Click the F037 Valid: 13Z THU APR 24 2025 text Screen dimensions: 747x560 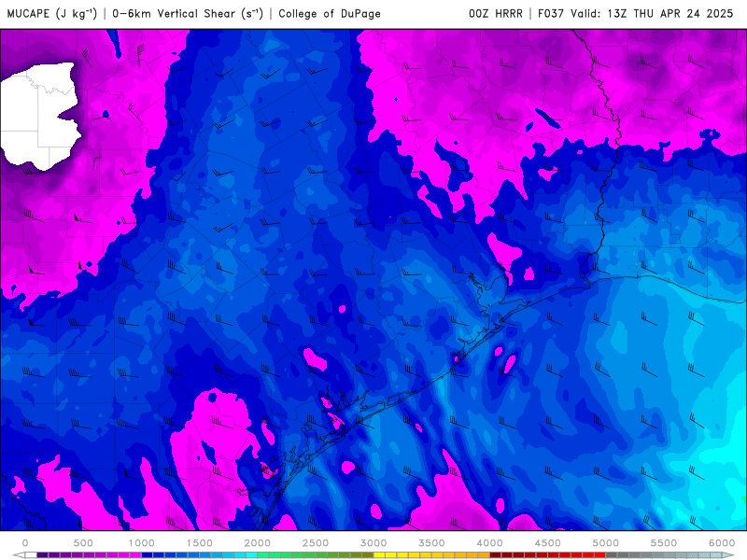point(635,14)
